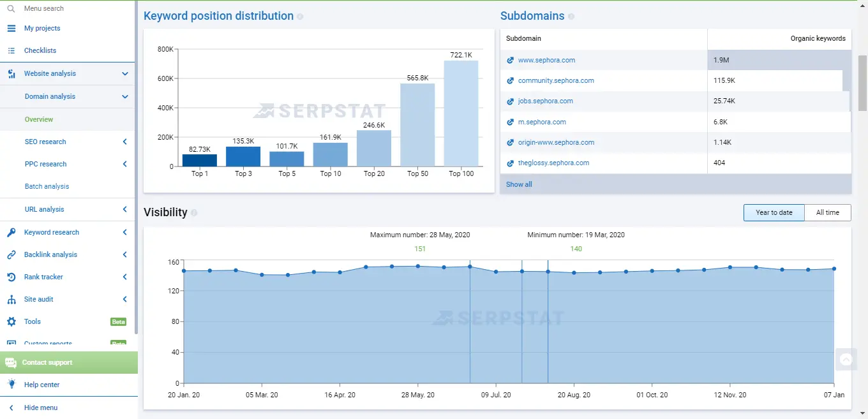
Task: Open the Rank tracker tool
Action: click(x=43, y=277)
